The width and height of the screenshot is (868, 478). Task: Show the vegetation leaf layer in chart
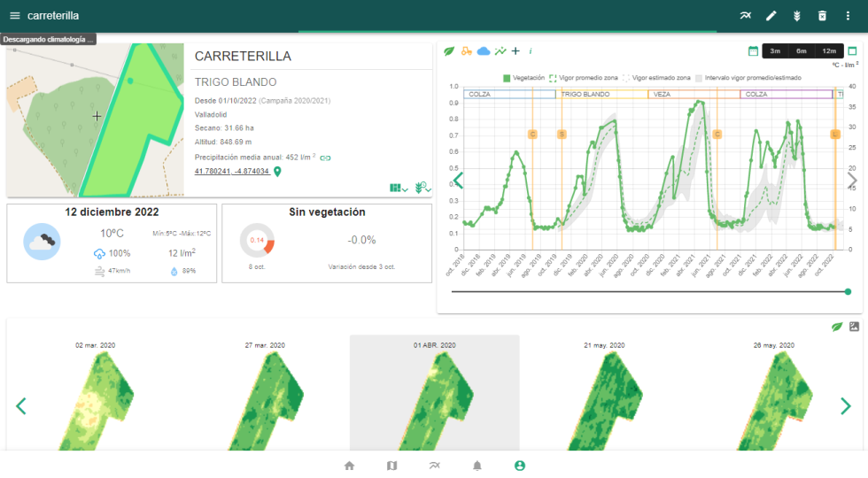[x=449, y=51]
